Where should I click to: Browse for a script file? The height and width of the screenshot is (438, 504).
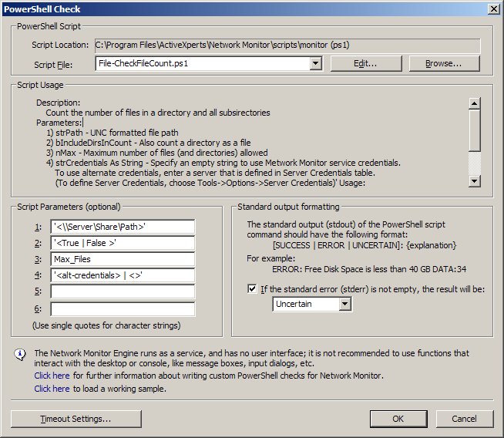(x=443, y=63)
